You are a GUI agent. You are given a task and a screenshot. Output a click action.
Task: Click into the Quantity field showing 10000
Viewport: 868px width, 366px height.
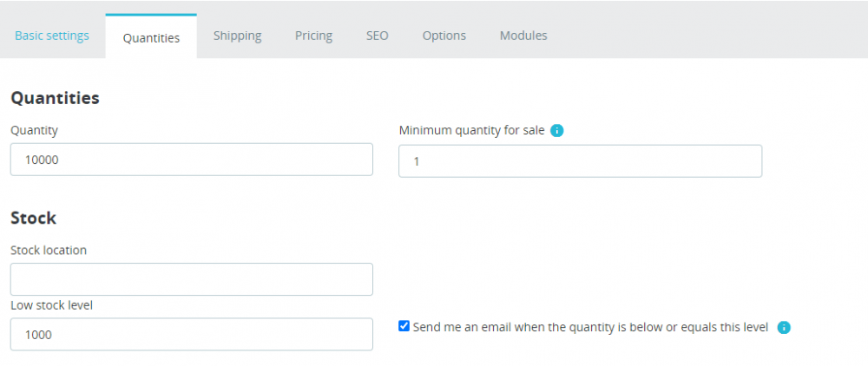coord(191,160)
